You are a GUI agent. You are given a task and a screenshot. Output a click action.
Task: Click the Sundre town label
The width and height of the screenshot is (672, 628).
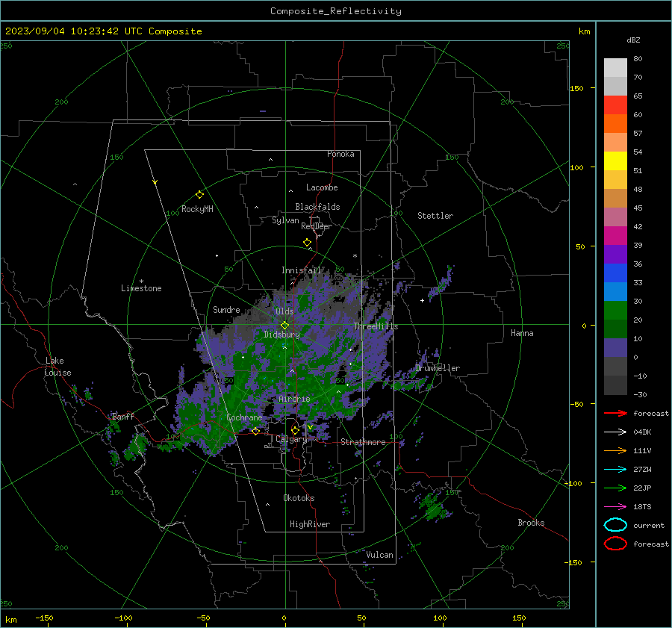tap(226, 309)
